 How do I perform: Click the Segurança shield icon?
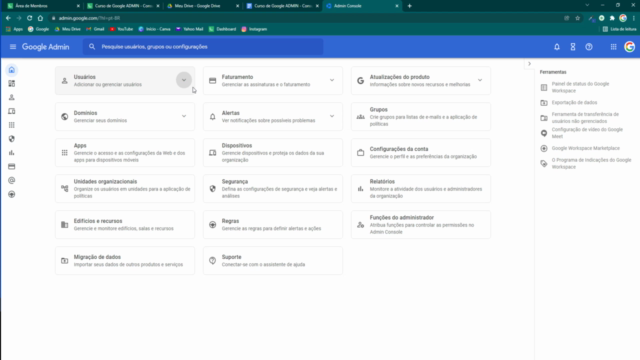(x=213, y=189)
